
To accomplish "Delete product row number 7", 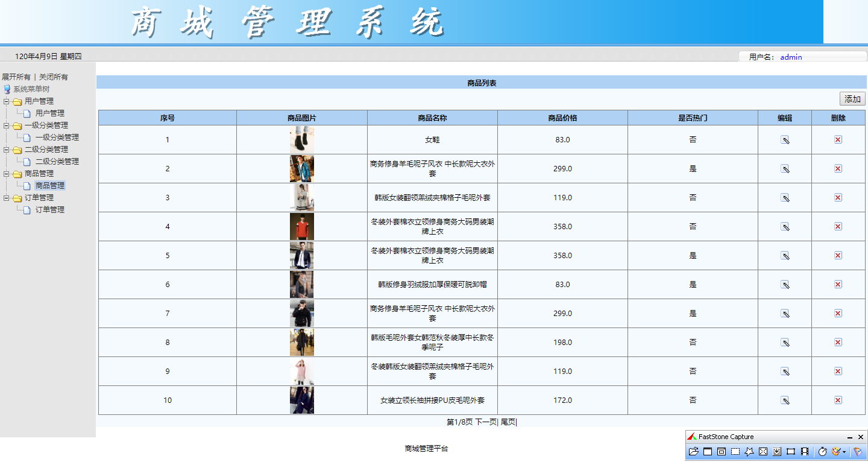I will pos(838,314).
